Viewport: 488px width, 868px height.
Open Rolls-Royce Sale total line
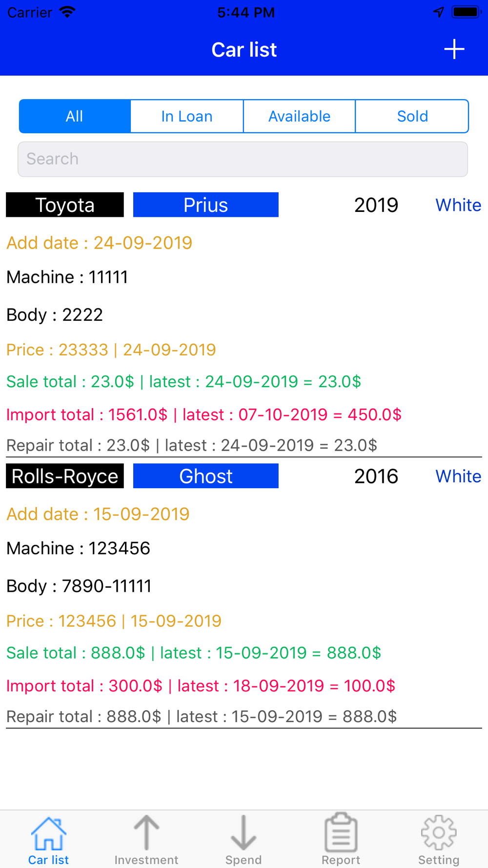point(193,653)
